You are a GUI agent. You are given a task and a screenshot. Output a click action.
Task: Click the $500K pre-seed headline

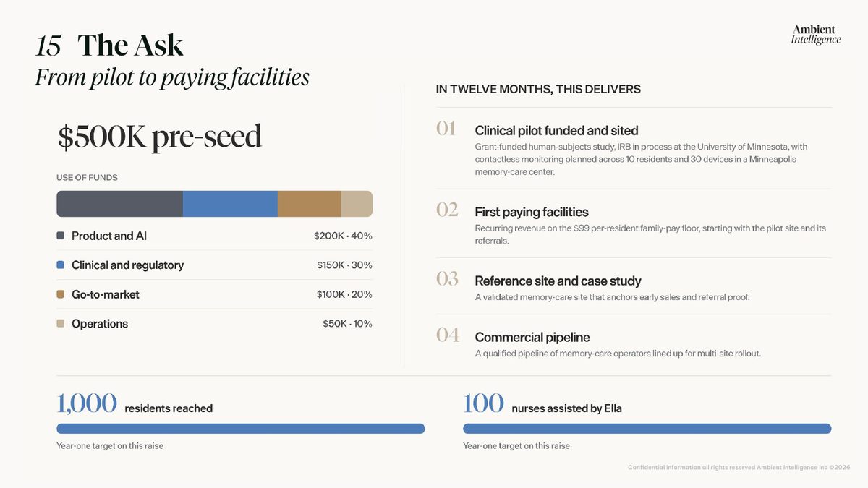click(160, 137)
